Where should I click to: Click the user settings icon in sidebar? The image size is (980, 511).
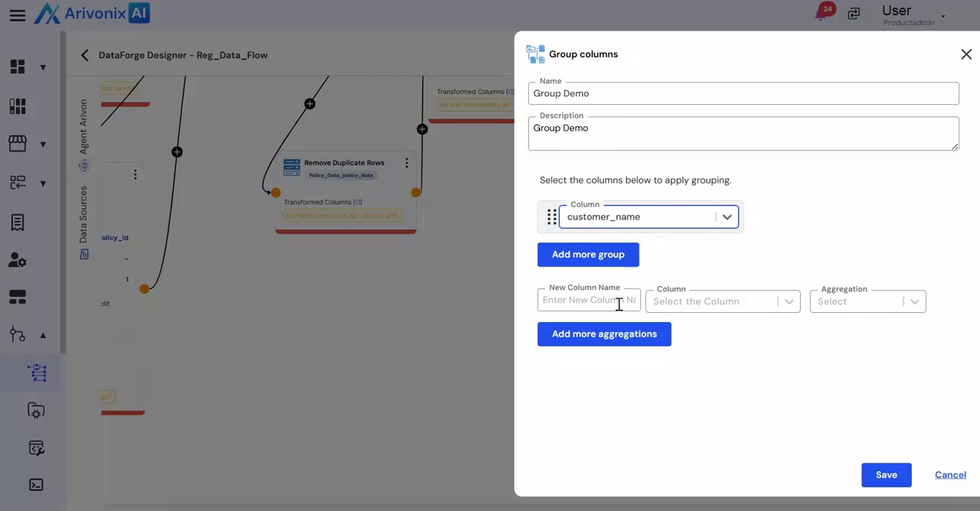[x=18, y=260]
